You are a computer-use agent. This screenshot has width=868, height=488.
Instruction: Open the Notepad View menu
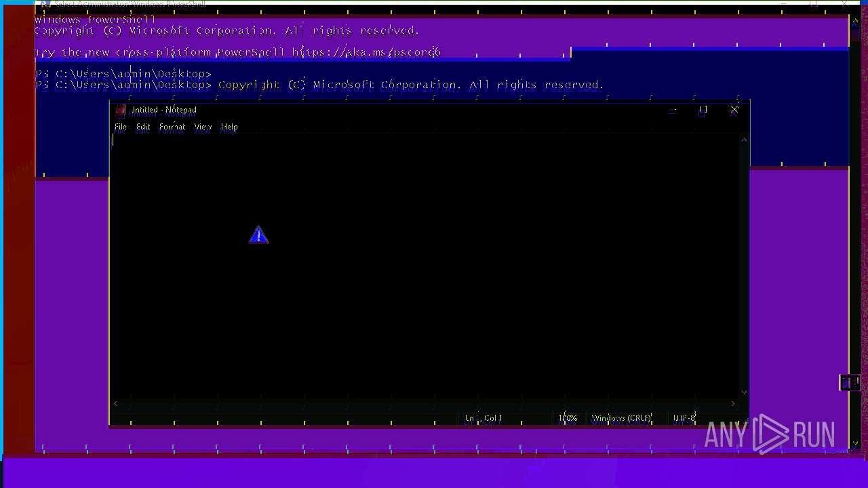pos(203,127)
